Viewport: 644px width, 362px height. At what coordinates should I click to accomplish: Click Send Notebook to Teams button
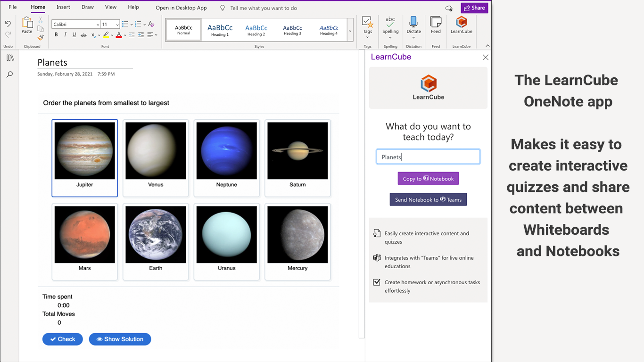click(x=428, y=199)
